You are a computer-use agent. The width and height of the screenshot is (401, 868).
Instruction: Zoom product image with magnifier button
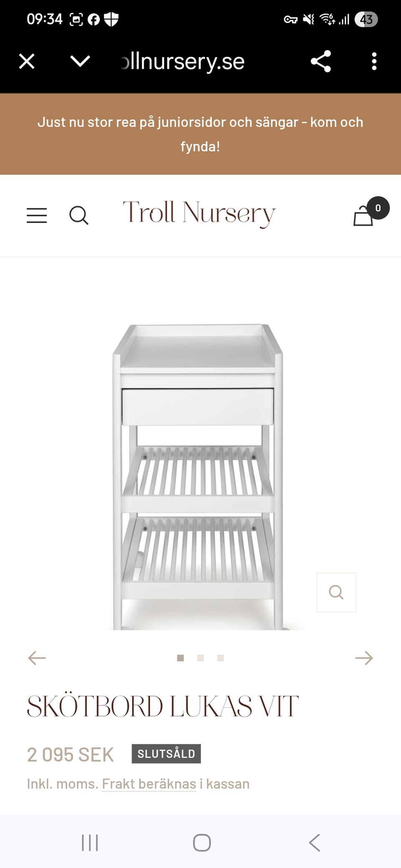(x=336, y=592)
